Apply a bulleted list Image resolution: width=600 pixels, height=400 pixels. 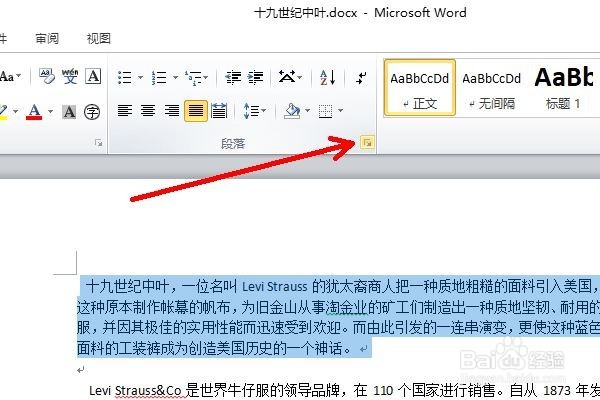[x=125, y=78]
